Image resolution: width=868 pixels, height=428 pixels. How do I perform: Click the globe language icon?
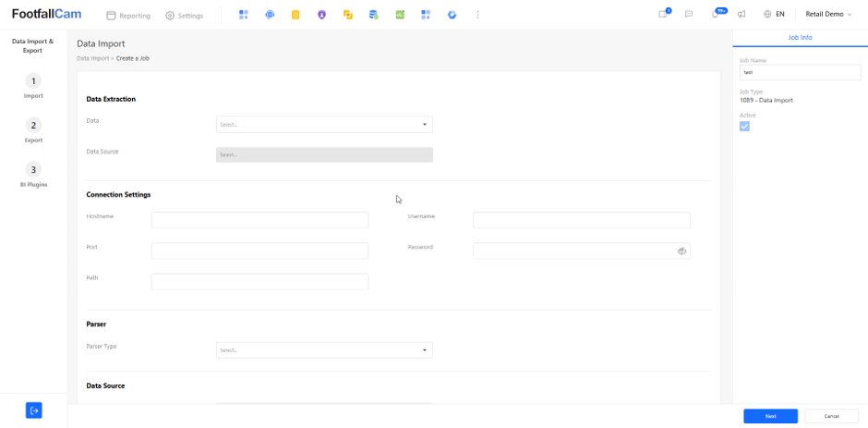click(767, 15)
